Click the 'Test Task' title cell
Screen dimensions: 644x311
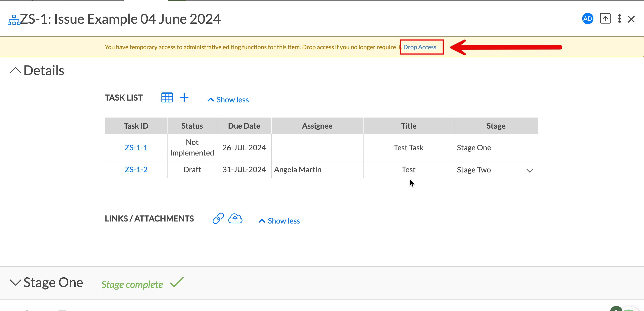coord(408,148)
